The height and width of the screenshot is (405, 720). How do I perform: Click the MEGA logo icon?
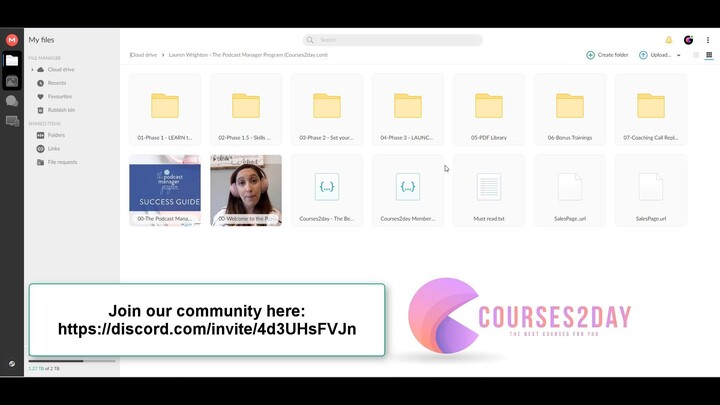[12, 40]
